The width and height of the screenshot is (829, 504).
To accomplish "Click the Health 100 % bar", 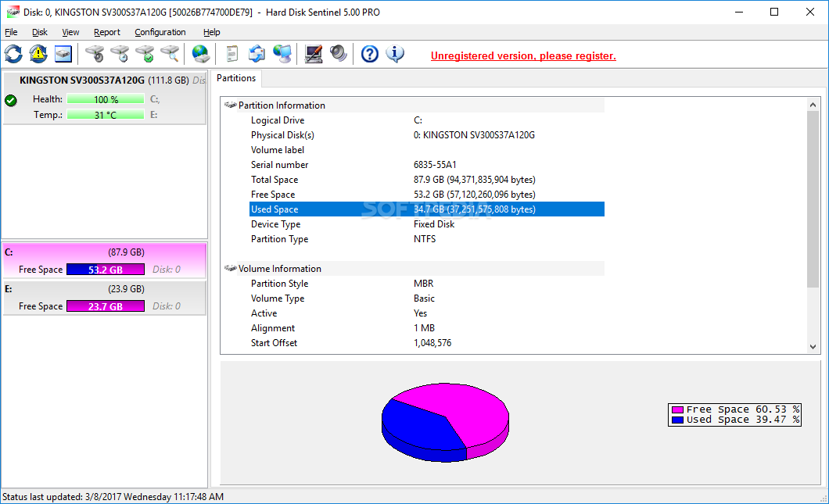I will pyautogui.click(x=106, y=99).
